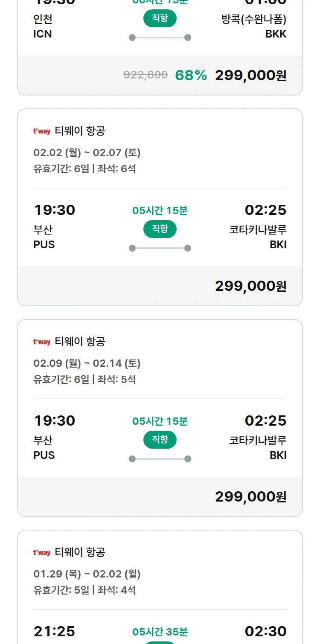The width and height of the screenshot is (320, 644).
Task: Choose the 299,000원 fare for 02.09–02.14
Action: [250, 497]
